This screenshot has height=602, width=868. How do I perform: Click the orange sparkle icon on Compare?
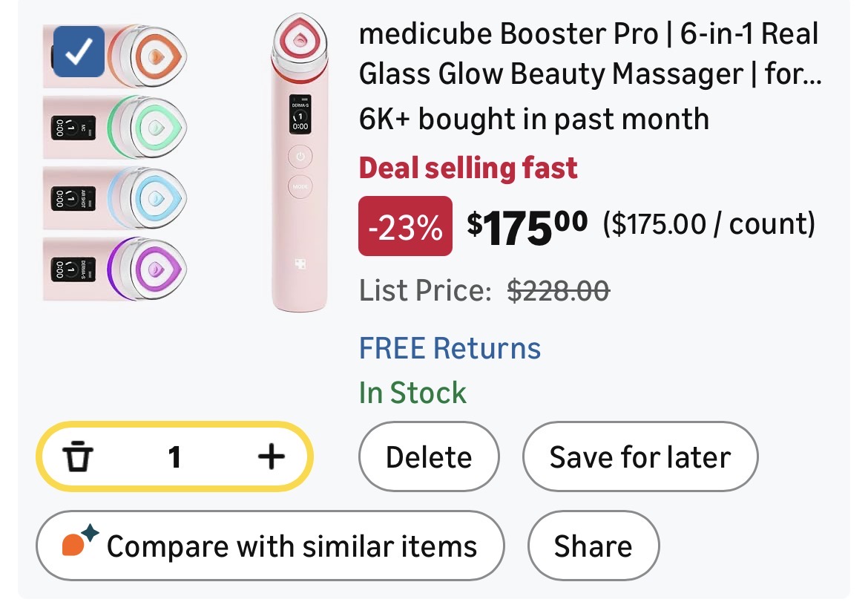pyautogui.click(x=79, y=542)
